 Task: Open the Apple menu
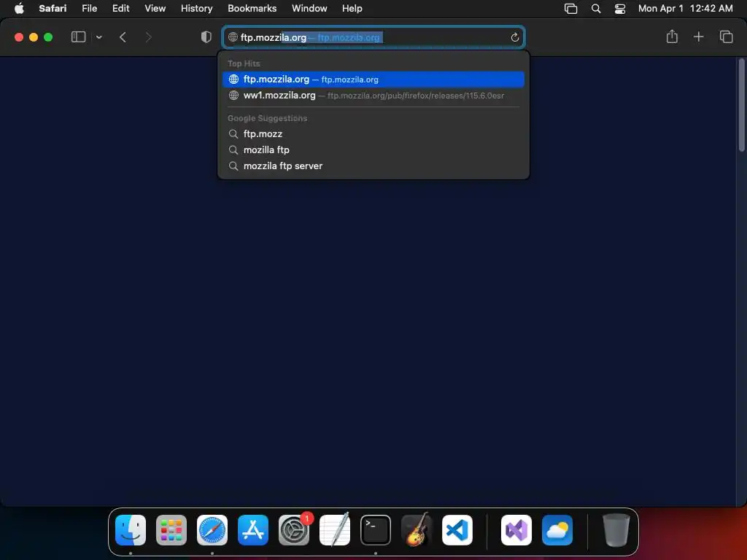tap(19, 8)
